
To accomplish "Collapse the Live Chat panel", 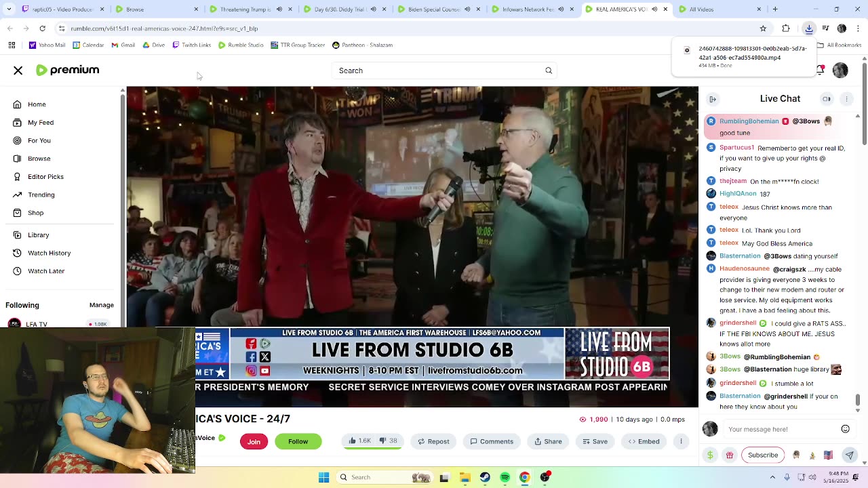I will pos(713,99).
